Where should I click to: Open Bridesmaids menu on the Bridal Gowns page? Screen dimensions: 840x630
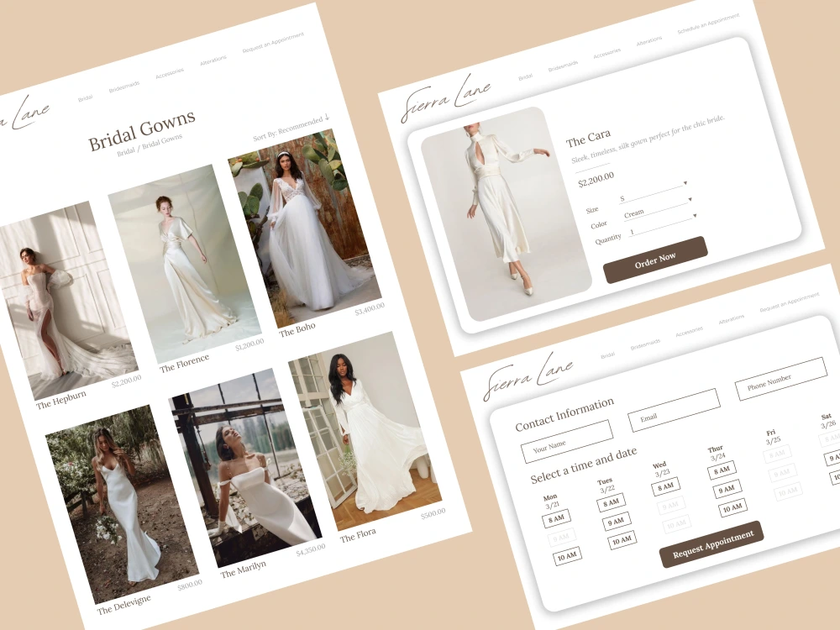click(x=124, y=87)
